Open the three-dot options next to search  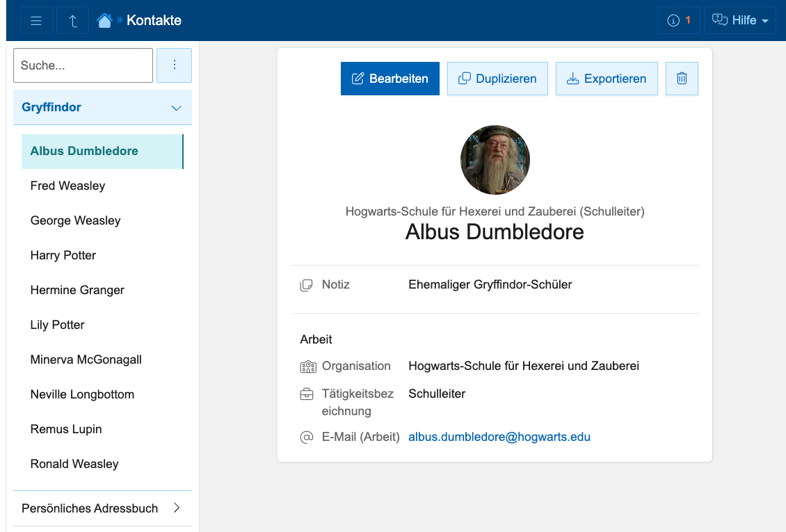(174, 65)
